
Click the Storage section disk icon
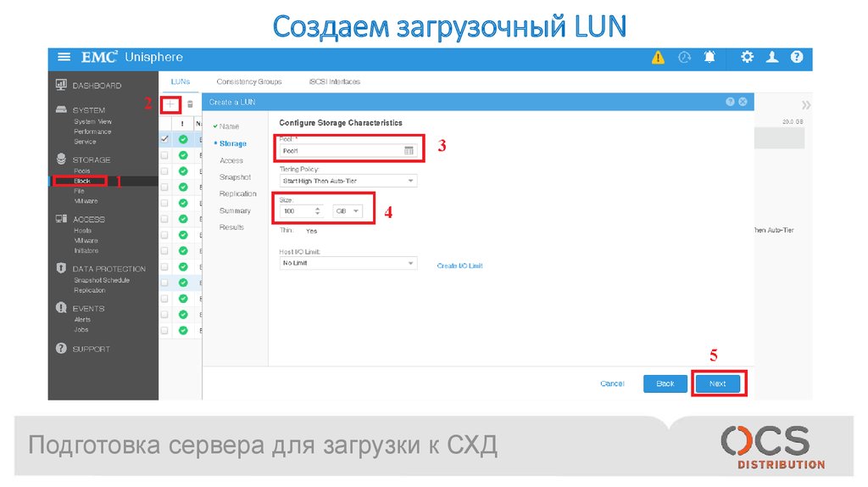coord(61,159)
